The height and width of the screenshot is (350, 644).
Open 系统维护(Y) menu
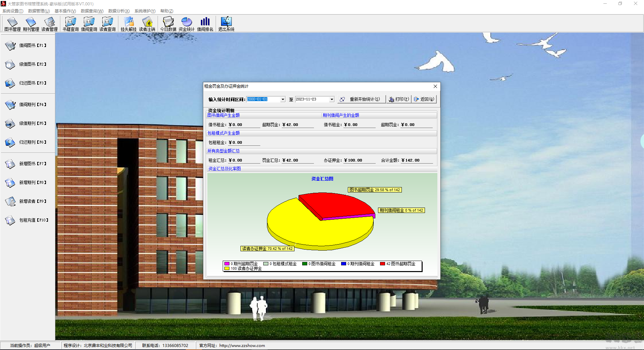coord(145,11)
